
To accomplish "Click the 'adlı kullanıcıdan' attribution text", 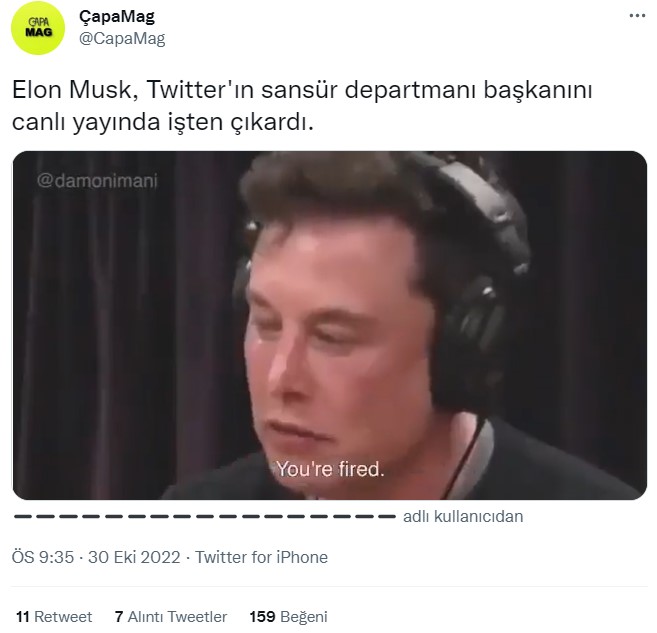I will click(x=463, y=517).
